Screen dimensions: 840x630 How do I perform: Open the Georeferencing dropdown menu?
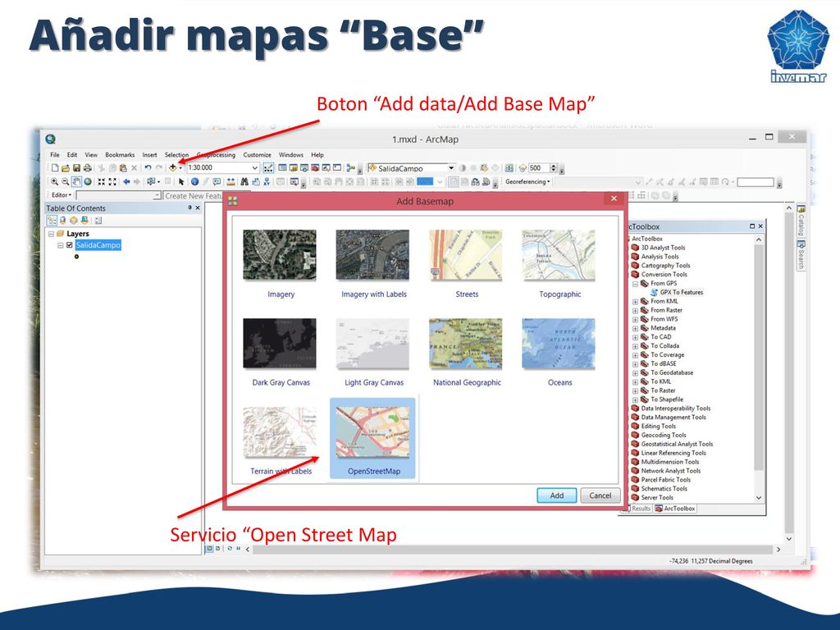pyautogui.click(x=527, y=181)
